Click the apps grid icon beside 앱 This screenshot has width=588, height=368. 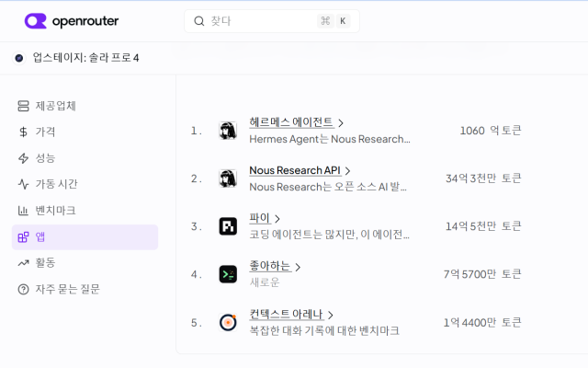pos(23,237)
